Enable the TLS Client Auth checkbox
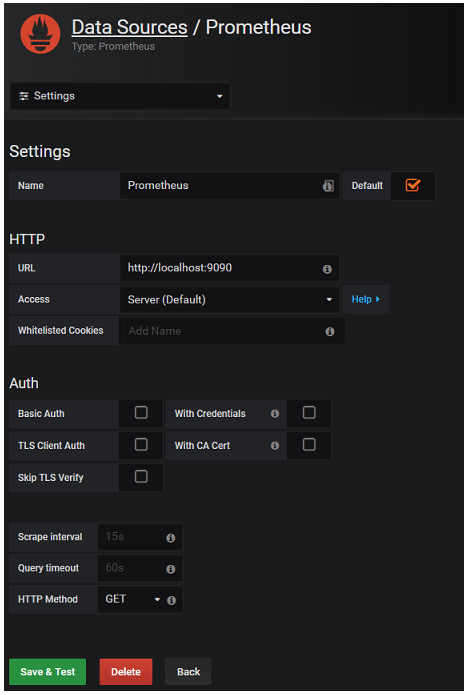The width and height of the screenshot is (469, 695). (141, 445)
